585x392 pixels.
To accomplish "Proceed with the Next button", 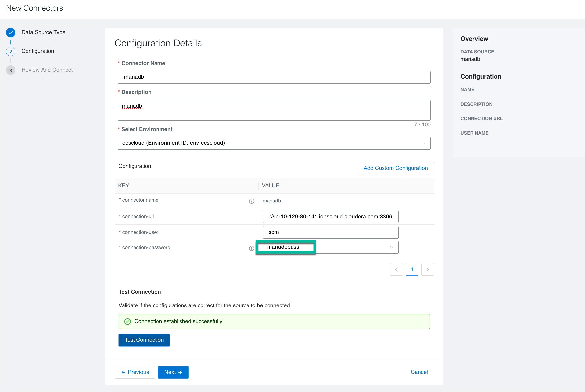I will [x=173, y=372].
